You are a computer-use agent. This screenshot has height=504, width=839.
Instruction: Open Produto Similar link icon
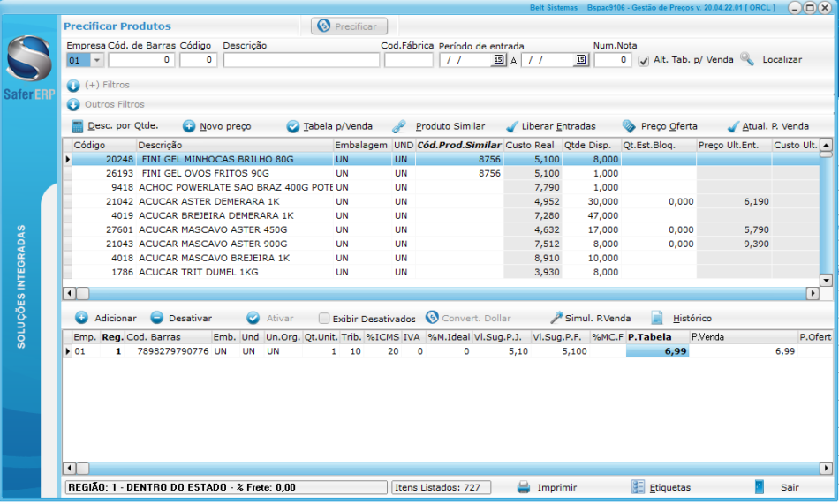pyautogui.click(x=399, y=126)
